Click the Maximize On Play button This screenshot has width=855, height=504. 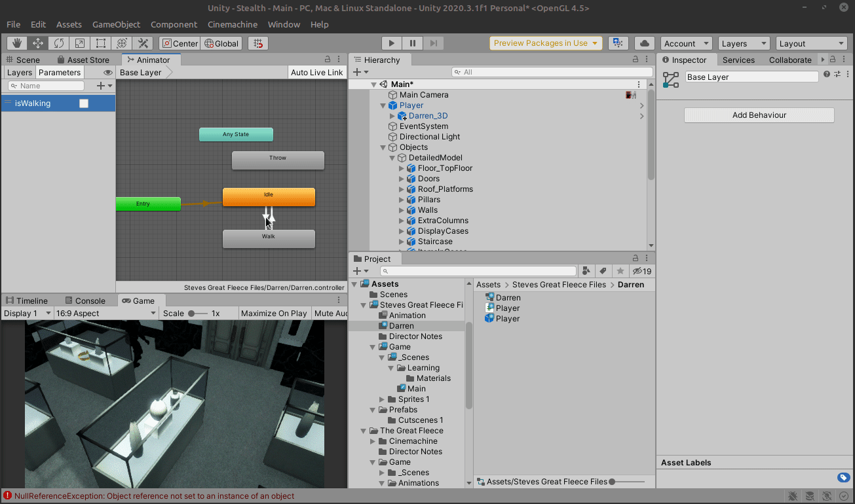[x=274, y=314]
